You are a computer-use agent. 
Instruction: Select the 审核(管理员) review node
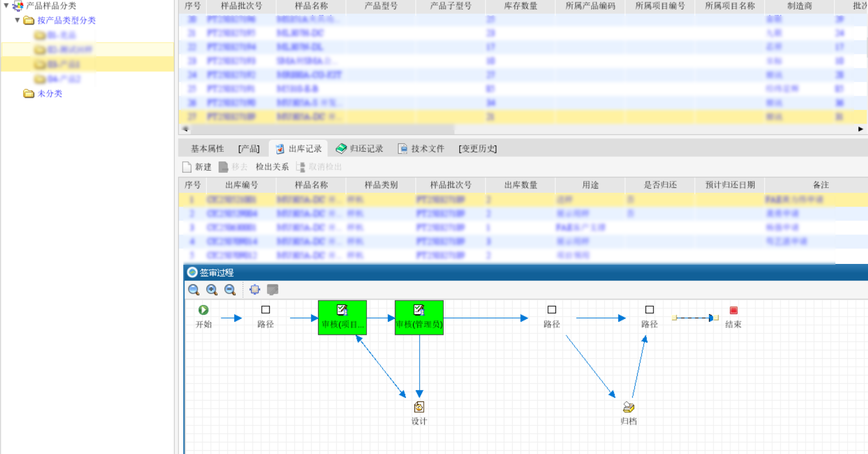pos(419,317)
